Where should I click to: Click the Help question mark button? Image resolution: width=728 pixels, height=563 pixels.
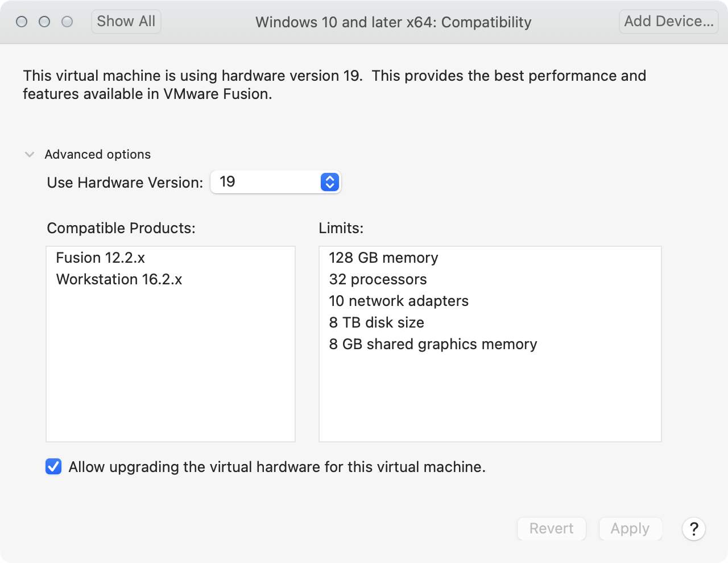coord(693,529)
